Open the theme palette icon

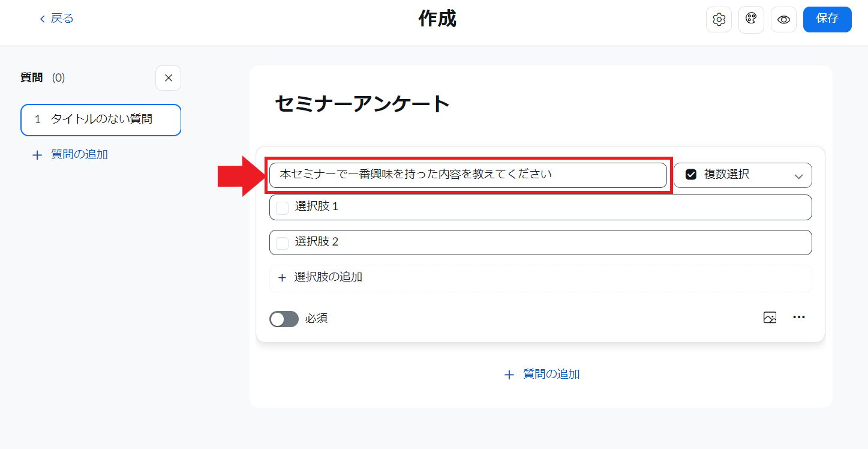751,19
